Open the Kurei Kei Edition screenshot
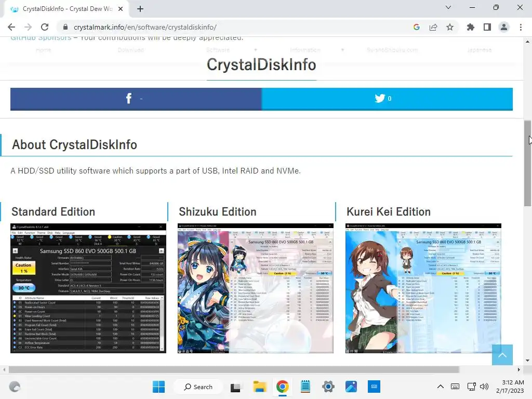Viewport: 532px width, 399px height. [x=423, y=288]
